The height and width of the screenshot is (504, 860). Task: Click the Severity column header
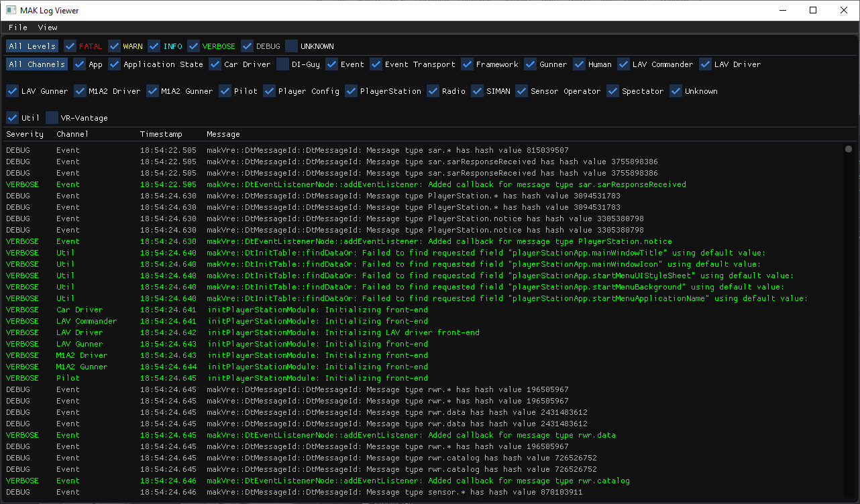pyautogui.click(x=25, y=134)
